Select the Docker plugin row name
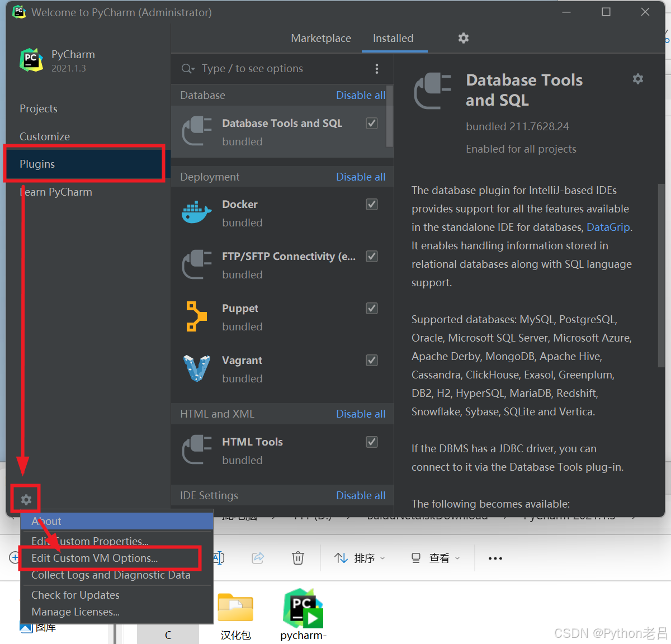This screenshot has width=671, height=644. click(240, 204)
